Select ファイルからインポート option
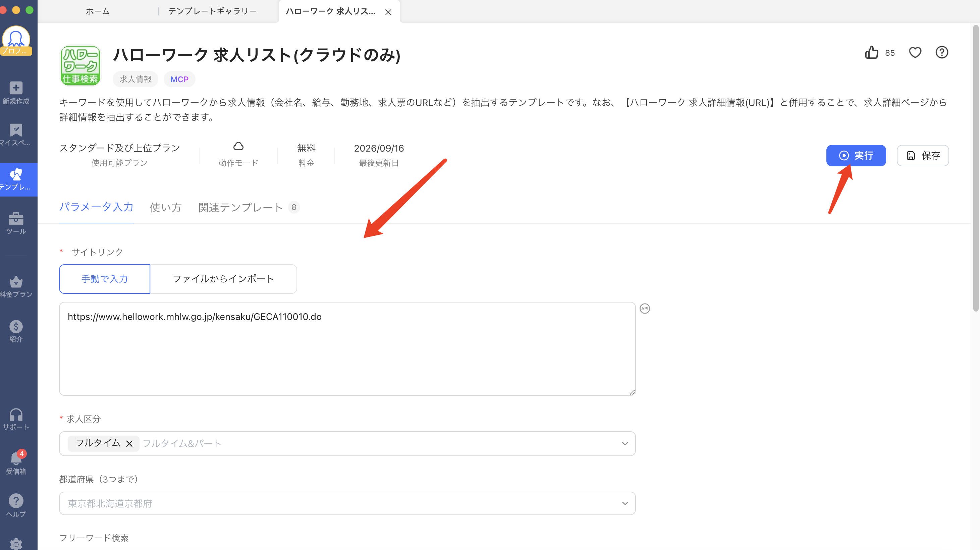This screenshot has width=980, height=550. click(x=223, y=279)
